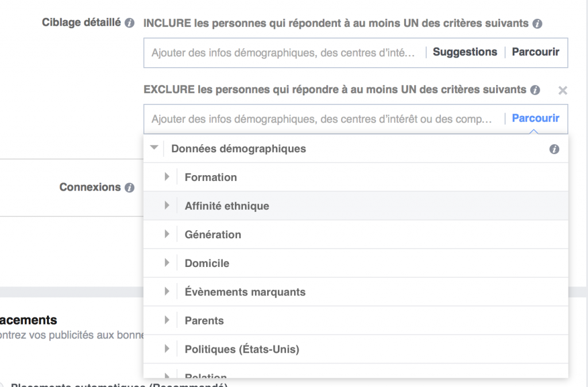Image resolution: width=588 pixels, height=387 pixels.
Task: Expand the Génération category
Action: (x=167, y=234)
